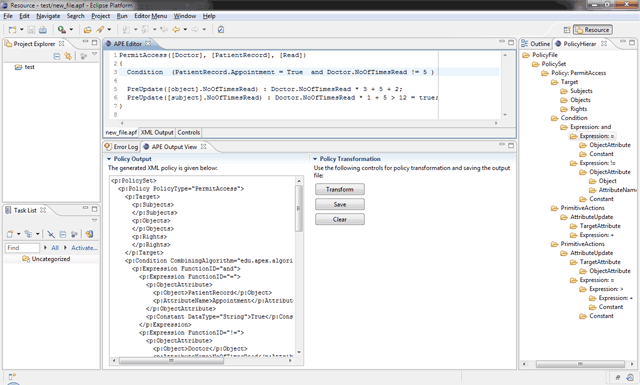Viewport: 640px width, 385px height.
Task: Switch to Error Log tab
Action: tap(122, 147)
